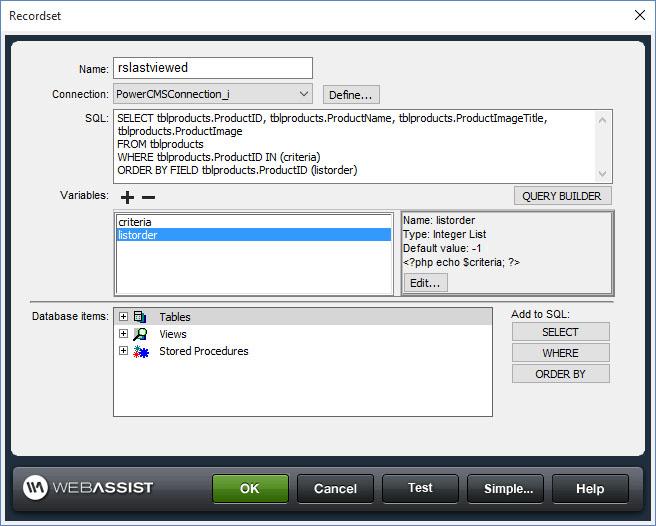Remove selected variable with minus icon
The width and height of the screenshot is (656, 526).
pos(149,197)
